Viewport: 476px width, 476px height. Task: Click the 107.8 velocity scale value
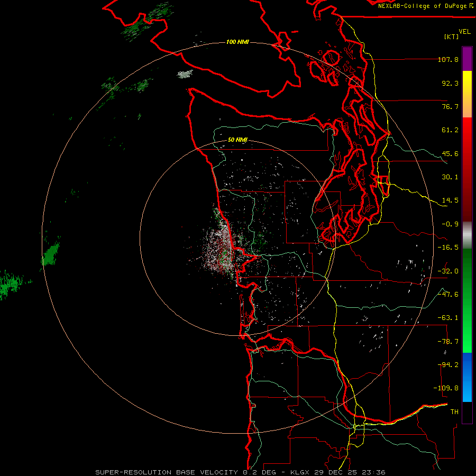pyautogui.click(x=448, y=59)
